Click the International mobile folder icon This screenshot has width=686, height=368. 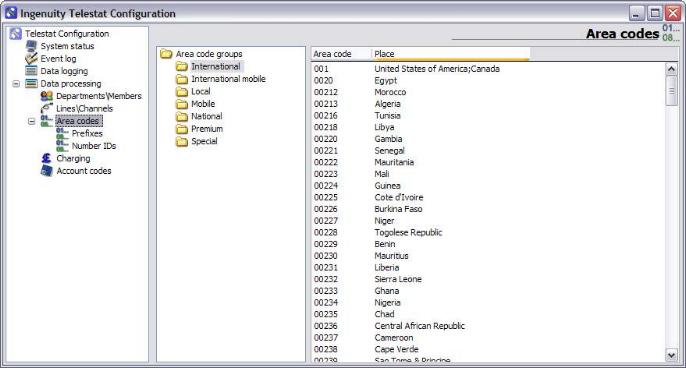pyautogui.click(x=182, y=79)
